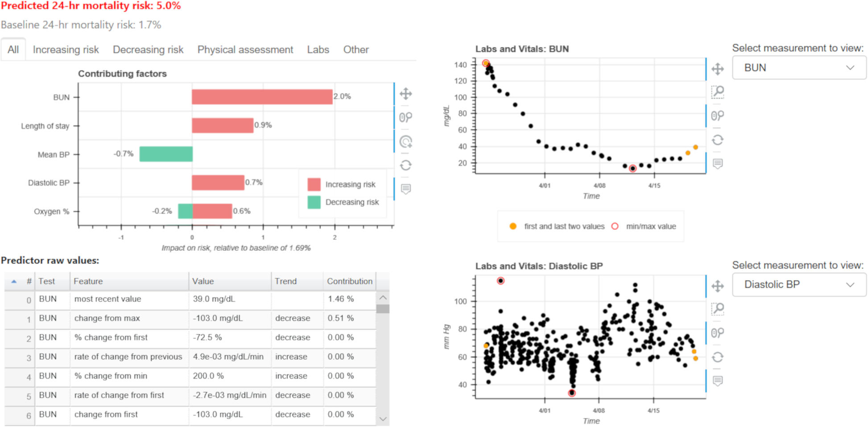Activate Pan tool on Diastolic BP chart

(717, 286)
